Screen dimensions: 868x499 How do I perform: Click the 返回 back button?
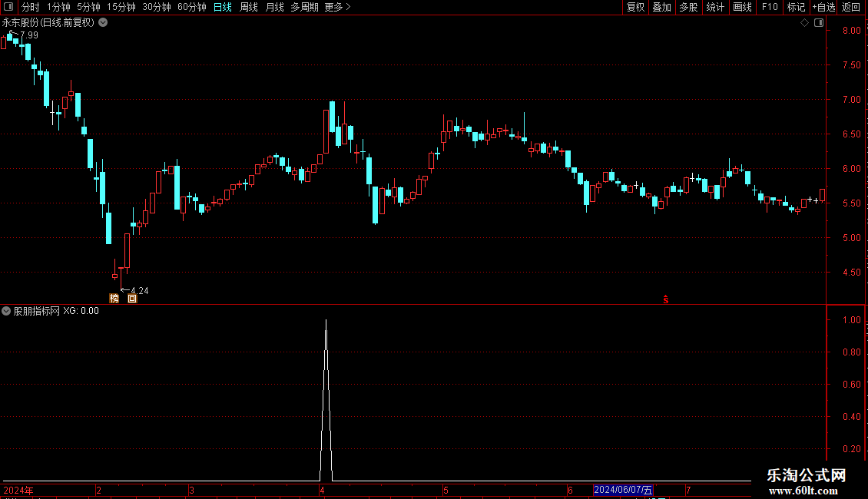[851, 7]
